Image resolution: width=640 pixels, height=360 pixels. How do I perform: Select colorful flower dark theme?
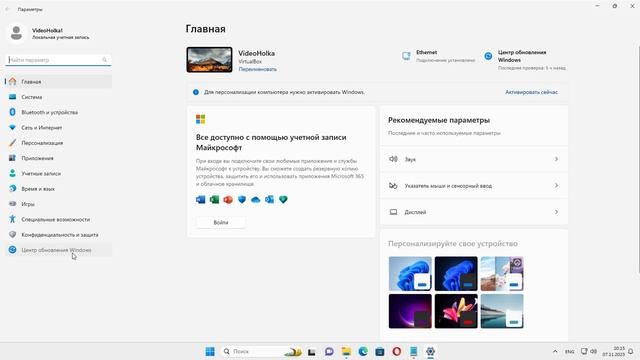[456, 311]
